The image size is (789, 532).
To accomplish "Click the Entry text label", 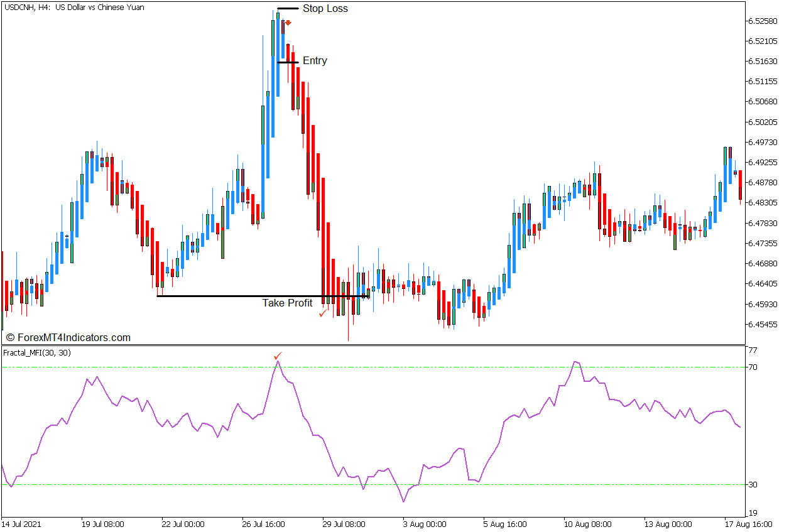I will (315, 61).
